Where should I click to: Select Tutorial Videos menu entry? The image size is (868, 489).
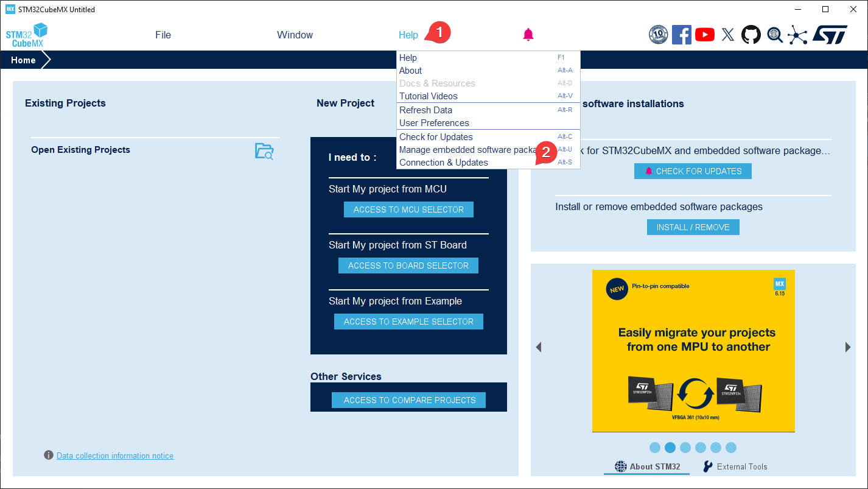click(429, 96)
